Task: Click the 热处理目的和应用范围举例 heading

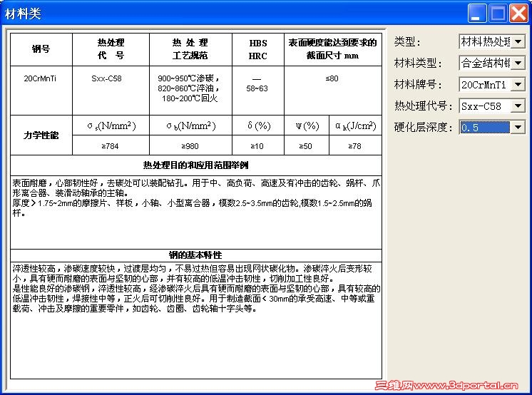Action: [196, 165]
